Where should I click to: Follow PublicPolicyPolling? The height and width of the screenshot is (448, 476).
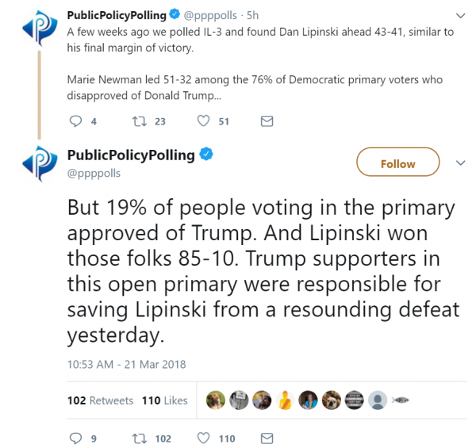click(x=397, y=162)
